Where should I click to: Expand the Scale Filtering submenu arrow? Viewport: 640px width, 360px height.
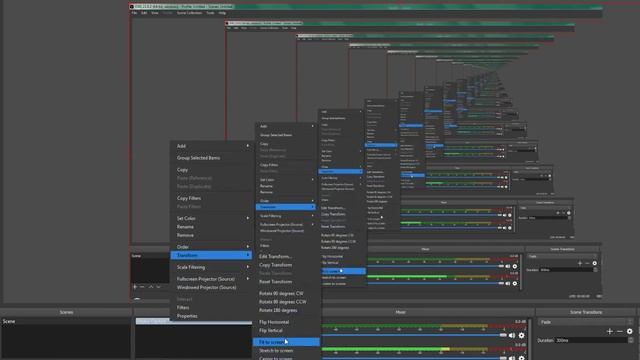(x=248, y=267)
